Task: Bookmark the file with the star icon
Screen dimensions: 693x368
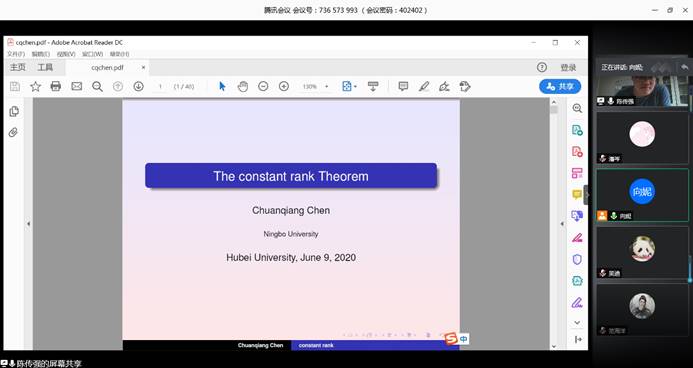Action: [35, 87]
